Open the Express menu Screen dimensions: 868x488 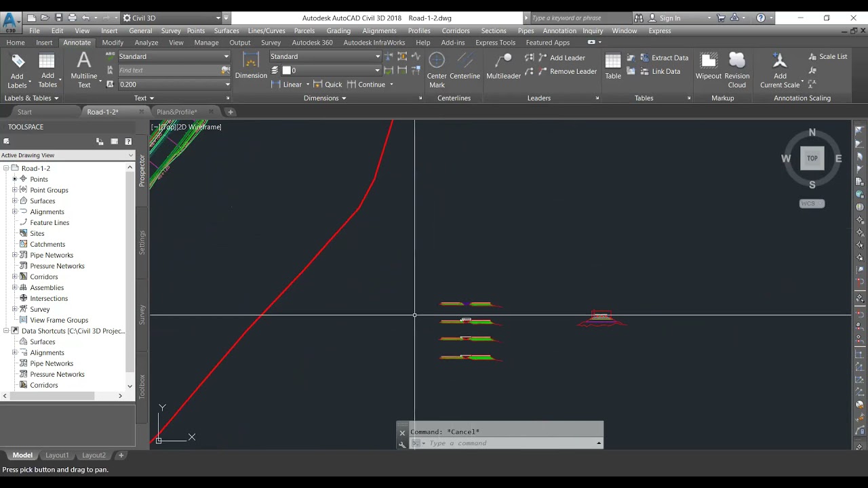pyautogui.click(x=660, y=30)
